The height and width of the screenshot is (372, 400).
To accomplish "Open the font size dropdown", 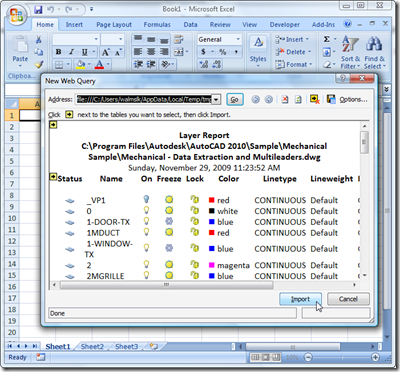I will click(121, 39).
